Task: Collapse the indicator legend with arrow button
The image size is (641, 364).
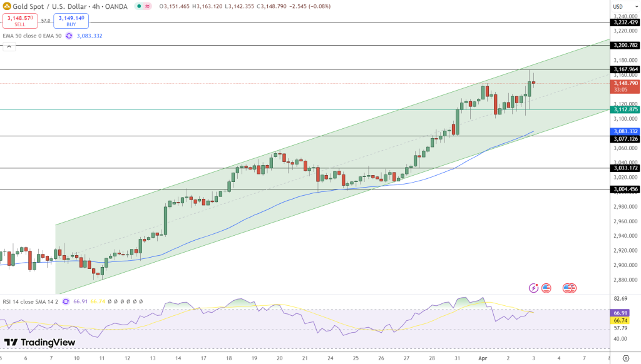Action: point(9,46)
